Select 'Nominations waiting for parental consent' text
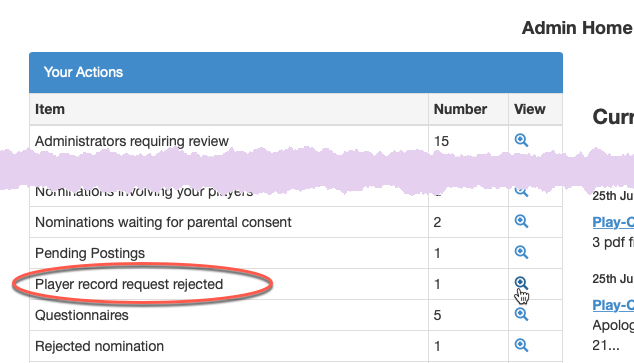 163,222
